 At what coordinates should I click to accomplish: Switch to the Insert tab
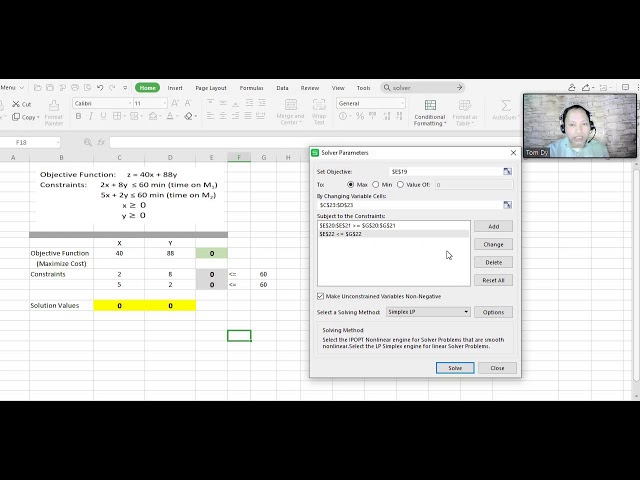(175, 88)
